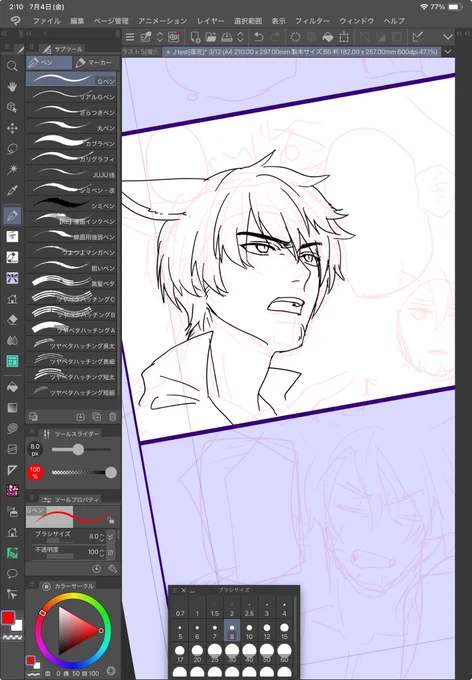The image size is (472, 680).
Task: Choose the Gペン sub tool
Action: [x=72, y=79]
